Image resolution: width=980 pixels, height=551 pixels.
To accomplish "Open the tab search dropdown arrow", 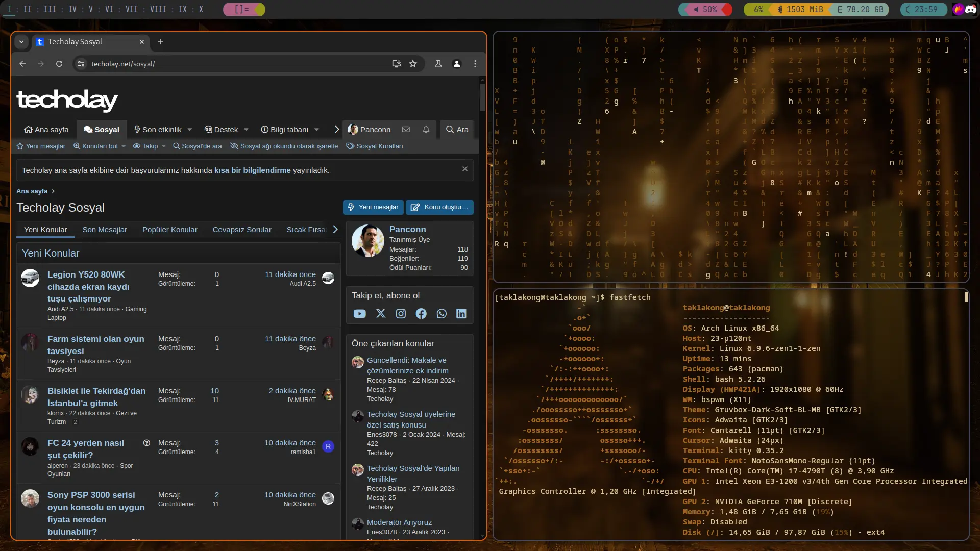I will pos(21,42).
